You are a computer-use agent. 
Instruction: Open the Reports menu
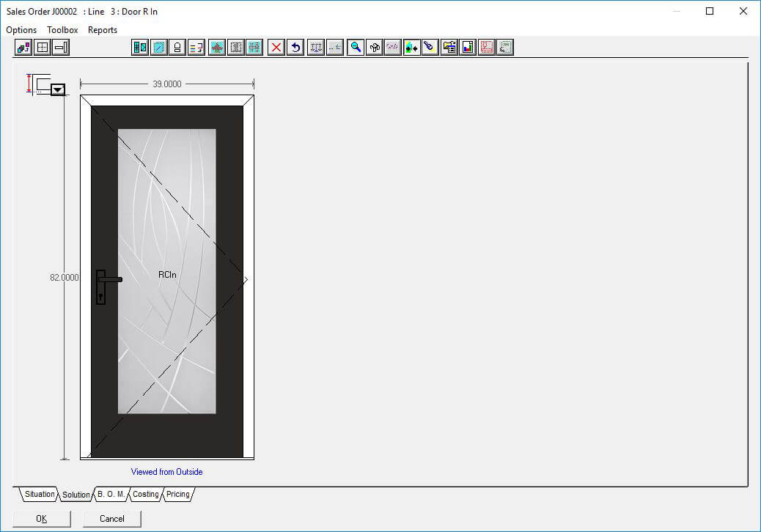coord(103,30)
